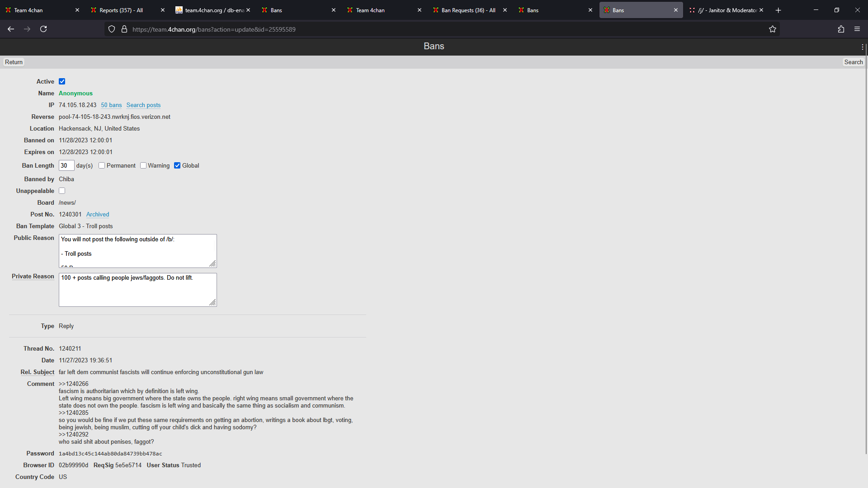Viewport: 868px width, 488px height.
Task: Switch to the Reports (357) tab
Action: click(121, 10)
